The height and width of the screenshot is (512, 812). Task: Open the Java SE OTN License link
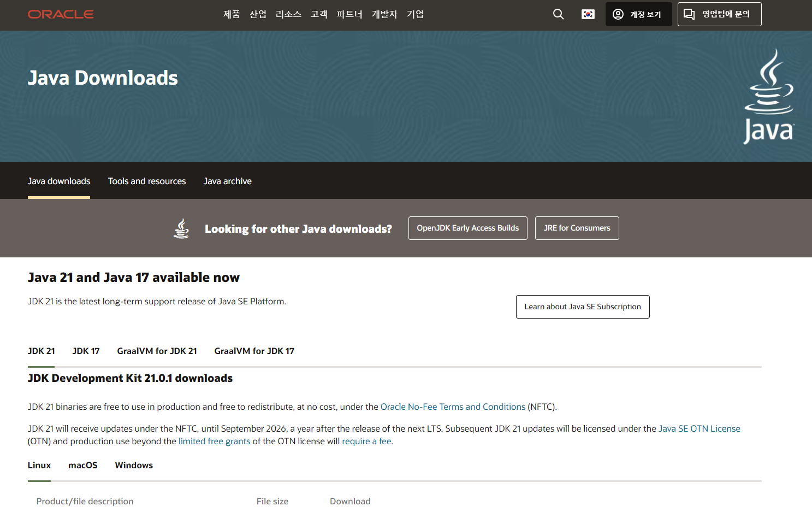[x=700, y=428]
